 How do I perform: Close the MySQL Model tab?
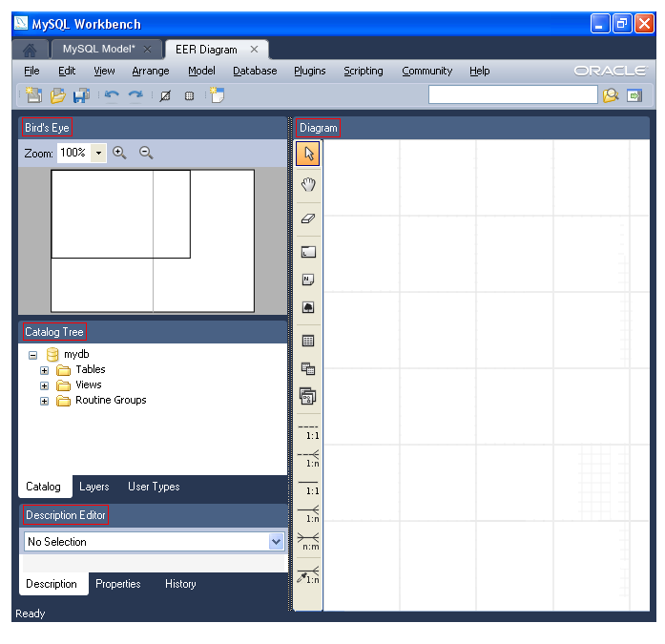coord(147,49)
